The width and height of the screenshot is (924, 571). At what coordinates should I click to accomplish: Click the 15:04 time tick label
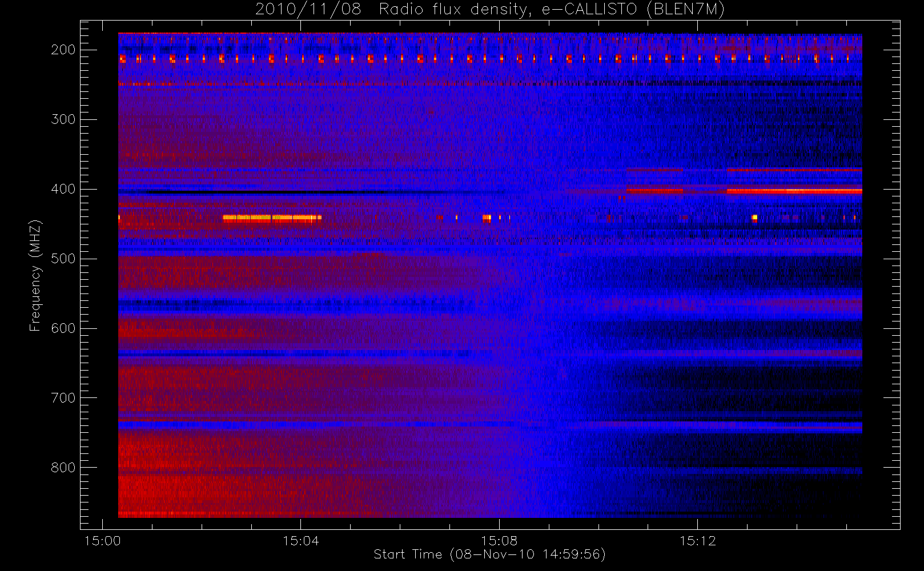pos(301,541)
